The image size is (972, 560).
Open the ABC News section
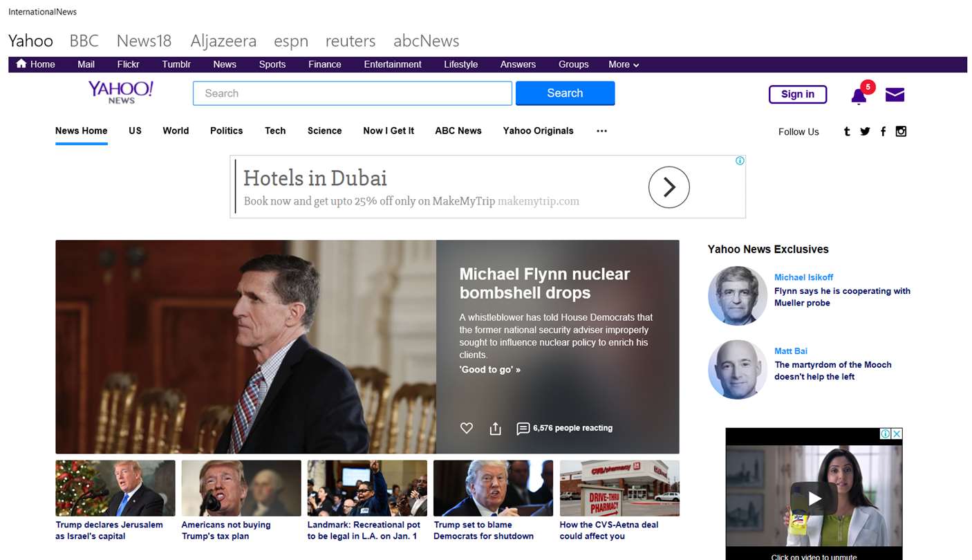(x=458, y=131)
